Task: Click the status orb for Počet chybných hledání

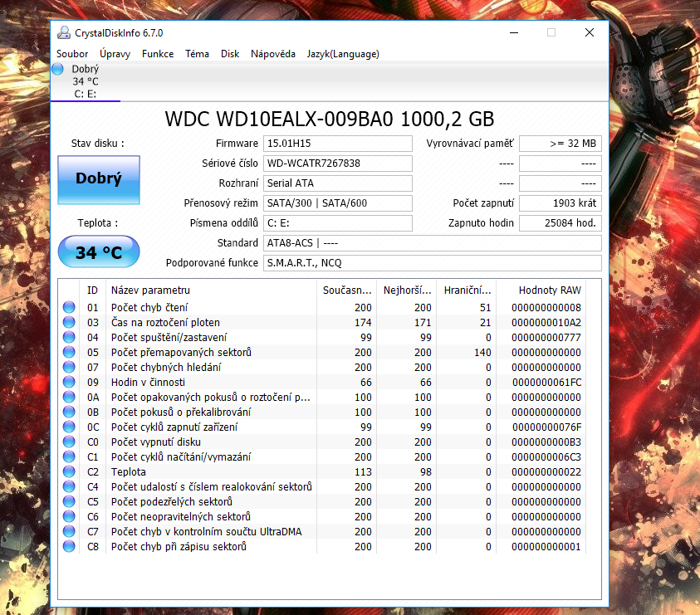Action: click(x=69, y=367)
